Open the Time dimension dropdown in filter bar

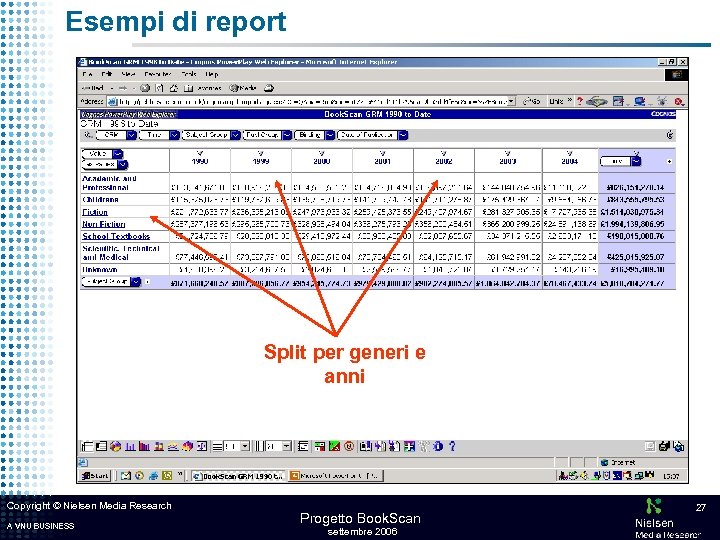[159, 135]
